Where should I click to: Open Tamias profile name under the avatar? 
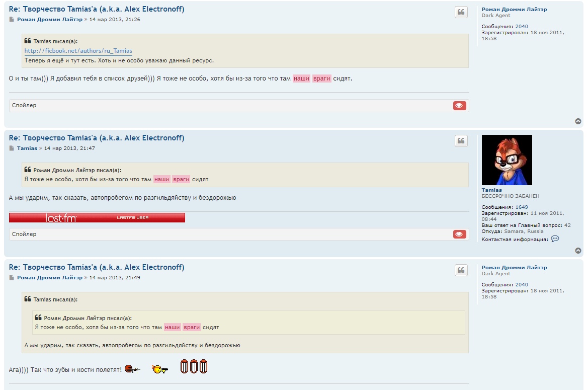click(491, 190)
